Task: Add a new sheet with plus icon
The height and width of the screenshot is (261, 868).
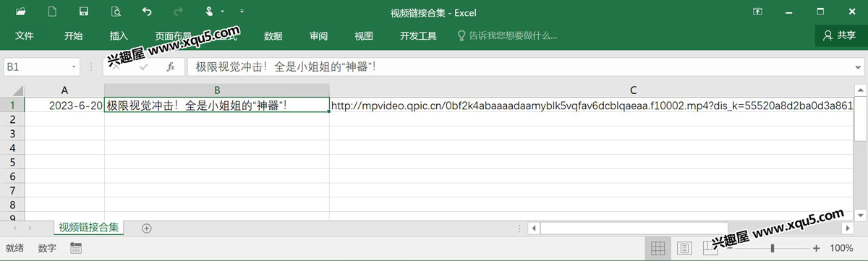Action: (147, 228)
